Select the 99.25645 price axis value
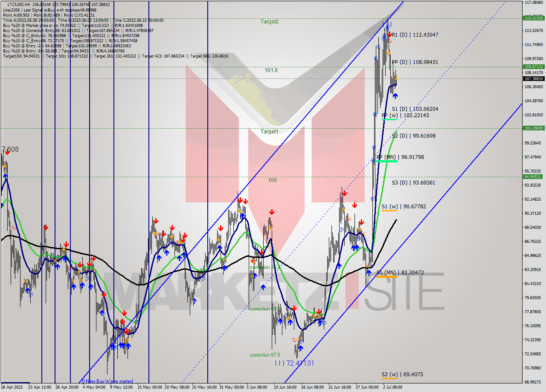 click(x=534, y=143)
